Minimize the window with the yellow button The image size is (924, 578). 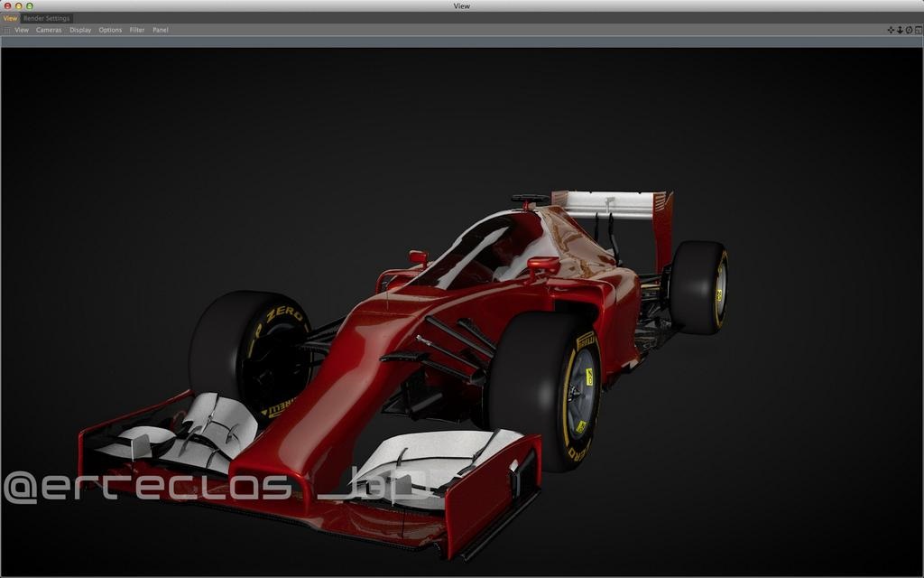click(18, 6)
